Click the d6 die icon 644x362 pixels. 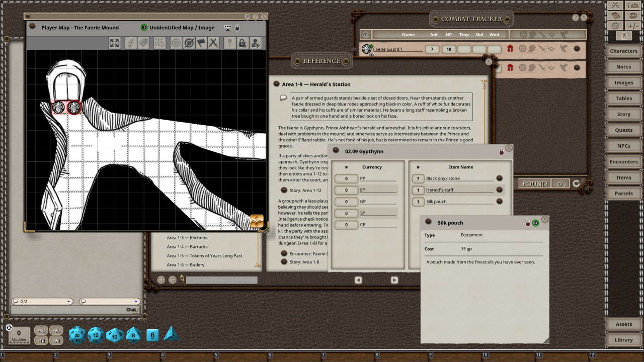(x=152, y=335)
